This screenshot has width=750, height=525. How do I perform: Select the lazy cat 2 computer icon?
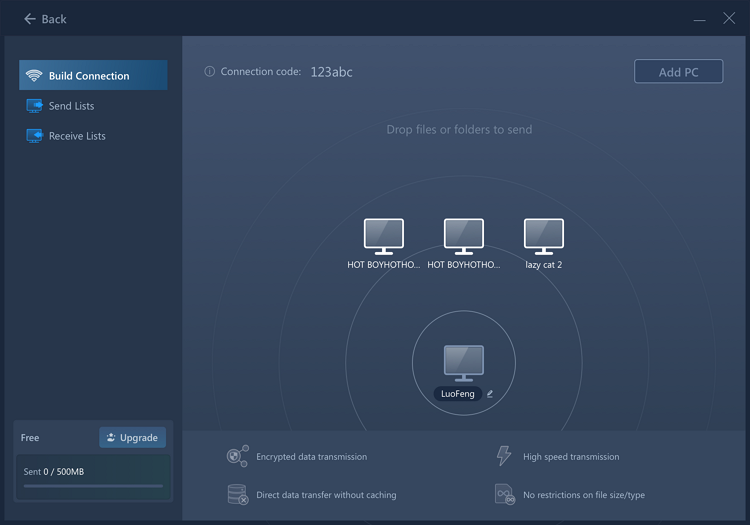tap(543, 236)
